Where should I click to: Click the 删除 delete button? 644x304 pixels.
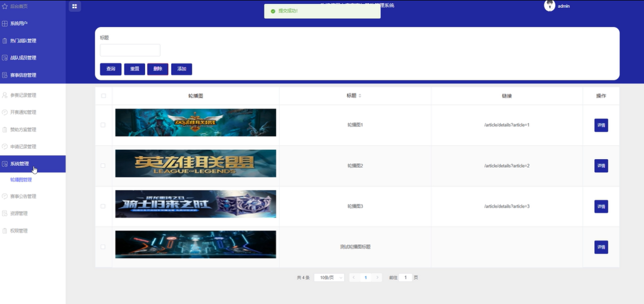click(x=158, y=69)
